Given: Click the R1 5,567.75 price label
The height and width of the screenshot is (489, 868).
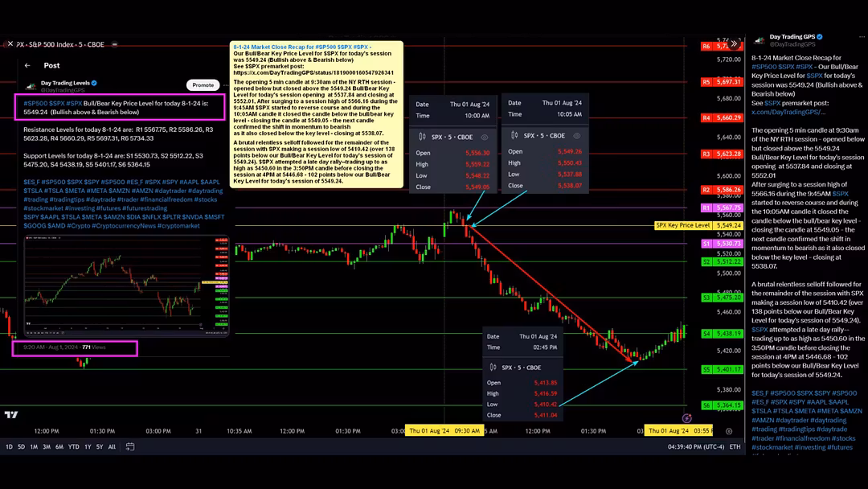Looking at the screenshot, I should point(722,208).
